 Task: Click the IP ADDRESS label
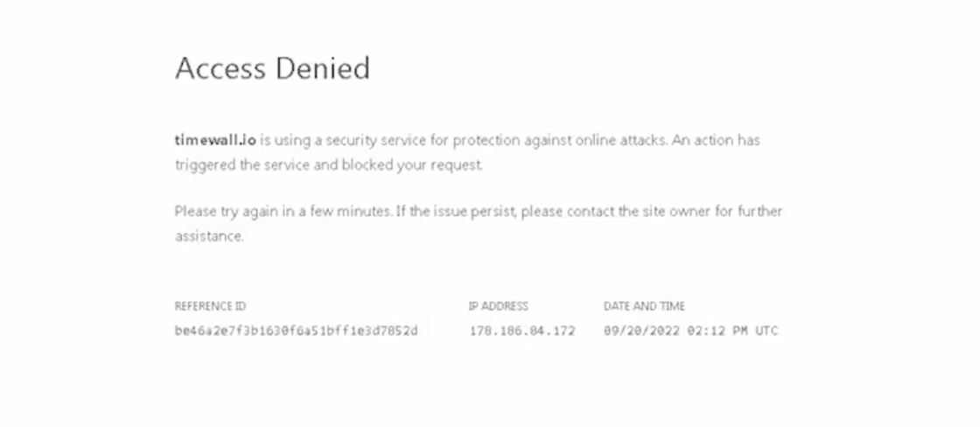(x=498, y=306)
